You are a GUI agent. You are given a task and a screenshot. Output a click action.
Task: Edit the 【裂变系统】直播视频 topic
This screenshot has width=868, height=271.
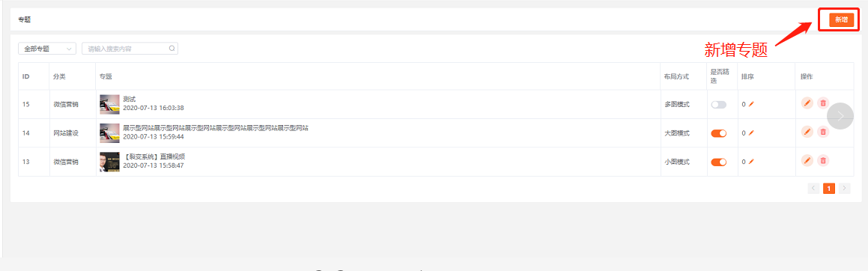[x=807, y=160]
